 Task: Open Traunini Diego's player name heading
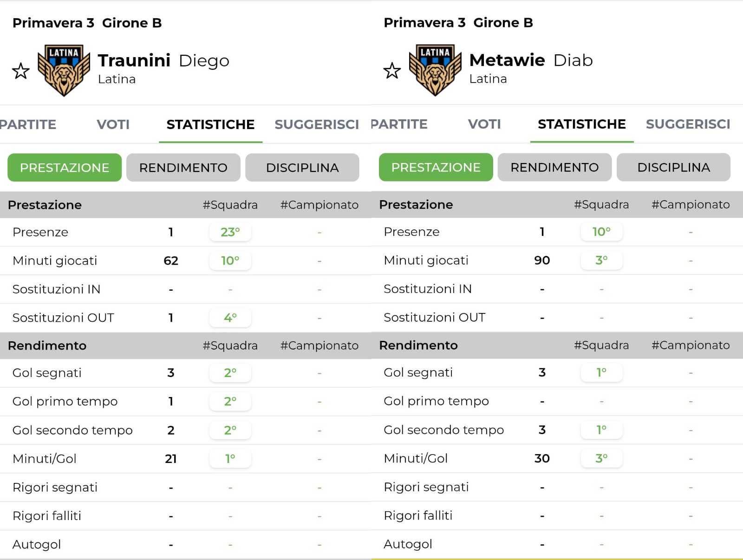(163, 60)
